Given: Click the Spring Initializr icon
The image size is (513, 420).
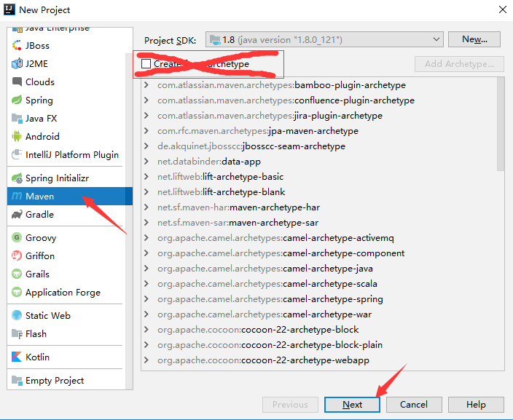Looking at the screenshot, I should 17,178.
